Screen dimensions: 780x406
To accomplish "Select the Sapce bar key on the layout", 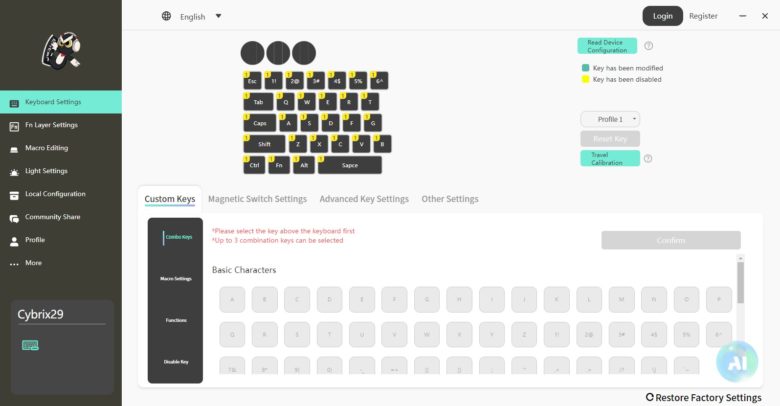I will pyautogui.click(x=350, y=165).
